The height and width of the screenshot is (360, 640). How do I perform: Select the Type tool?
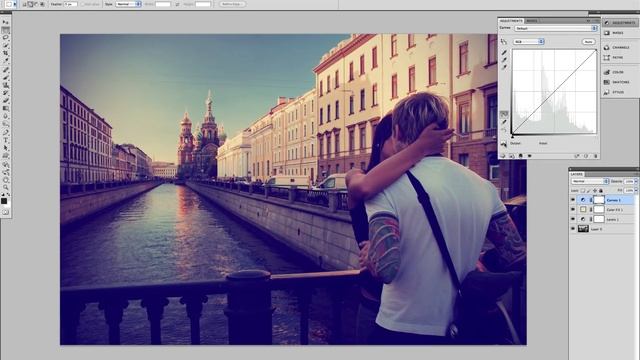click(x=6, y=140)
